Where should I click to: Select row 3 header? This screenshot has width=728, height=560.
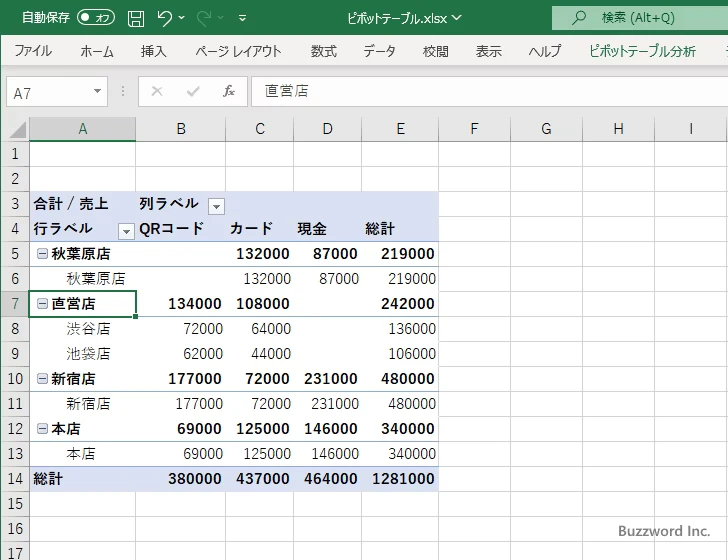[15, 203]
